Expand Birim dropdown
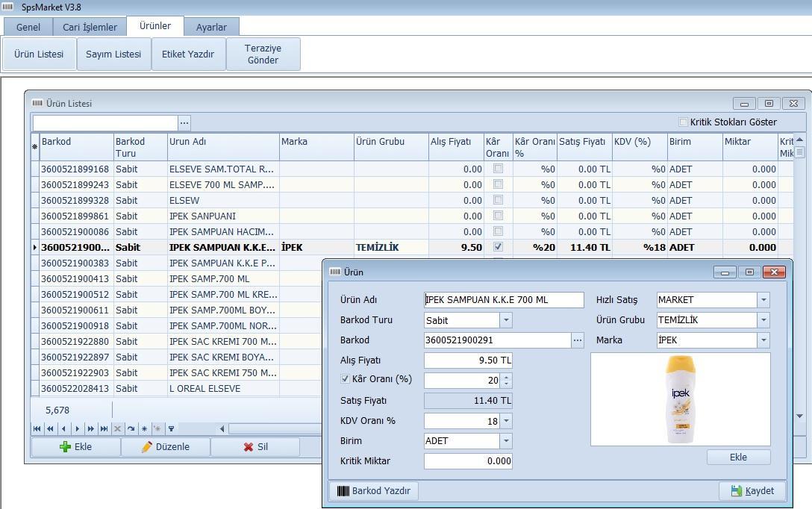 pos(506,440)
